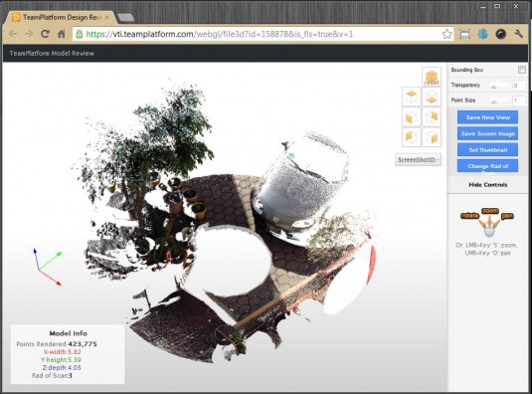This screenshot has width=532, height=394.
Task: Click the XYZ axis indicator
Action: [48, 267]
